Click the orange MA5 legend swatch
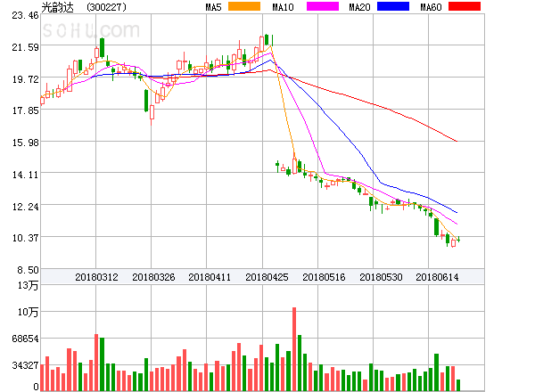The width and height of the screenshot is (535, 392). click(244, 6)
